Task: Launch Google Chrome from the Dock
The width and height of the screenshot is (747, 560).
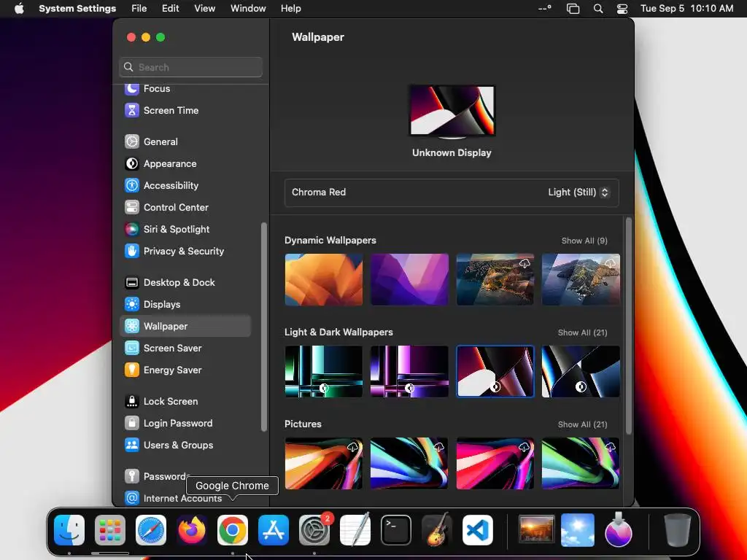Action: (233, 530)
